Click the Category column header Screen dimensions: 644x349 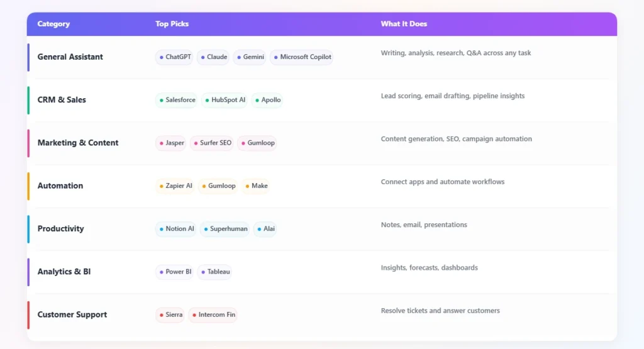53,24
